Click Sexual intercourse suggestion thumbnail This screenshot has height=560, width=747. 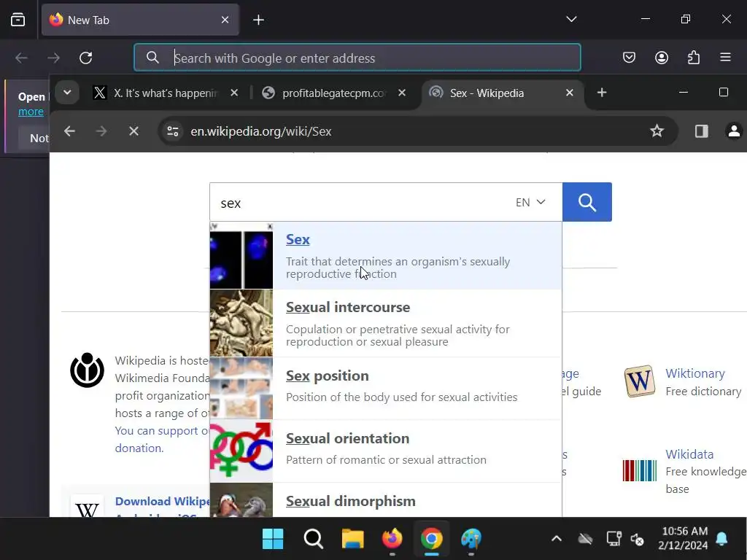(x=241, y=323)
